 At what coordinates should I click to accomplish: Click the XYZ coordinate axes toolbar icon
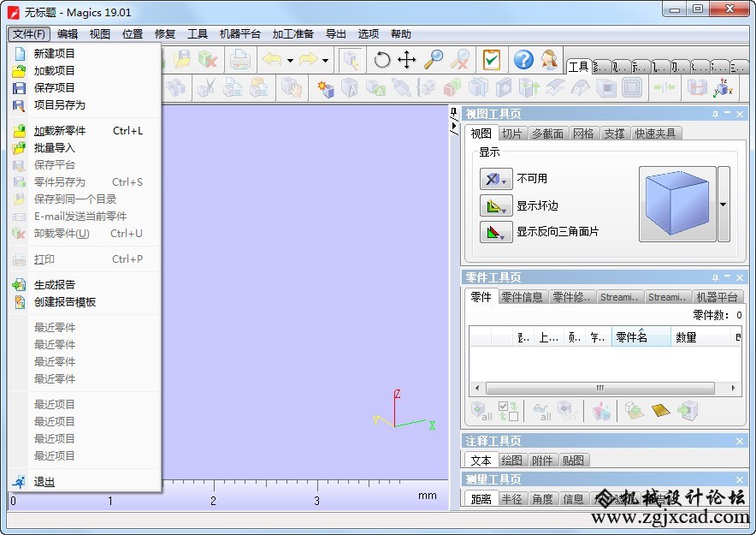[x=724, y=88]
